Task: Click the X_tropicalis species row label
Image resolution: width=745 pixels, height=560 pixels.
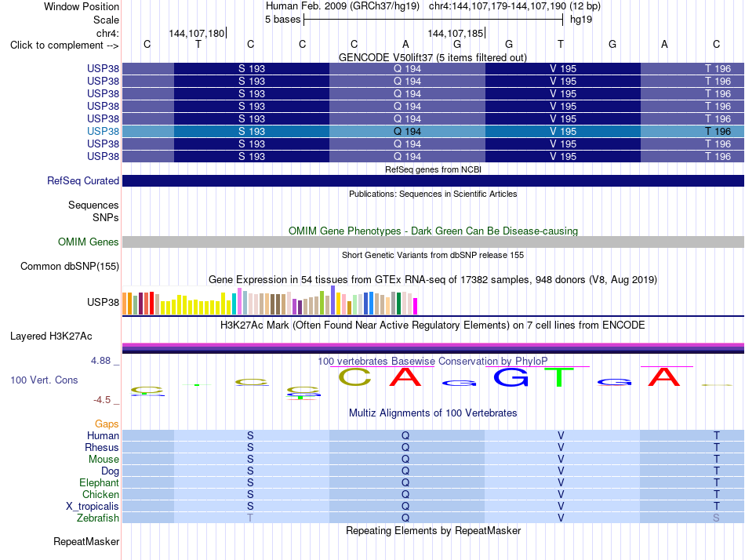Action: [93, 507]
